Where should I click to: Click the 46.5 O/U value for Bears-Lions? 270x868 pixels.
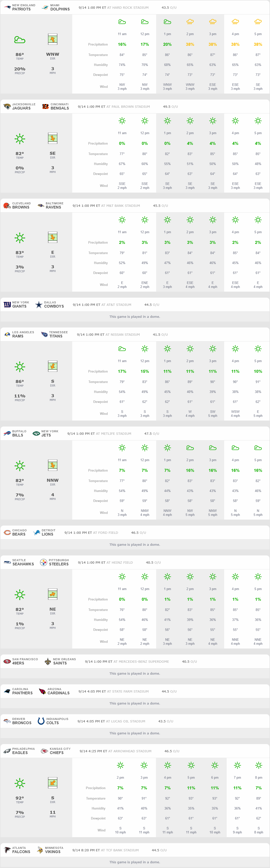[x=138, y=533]
